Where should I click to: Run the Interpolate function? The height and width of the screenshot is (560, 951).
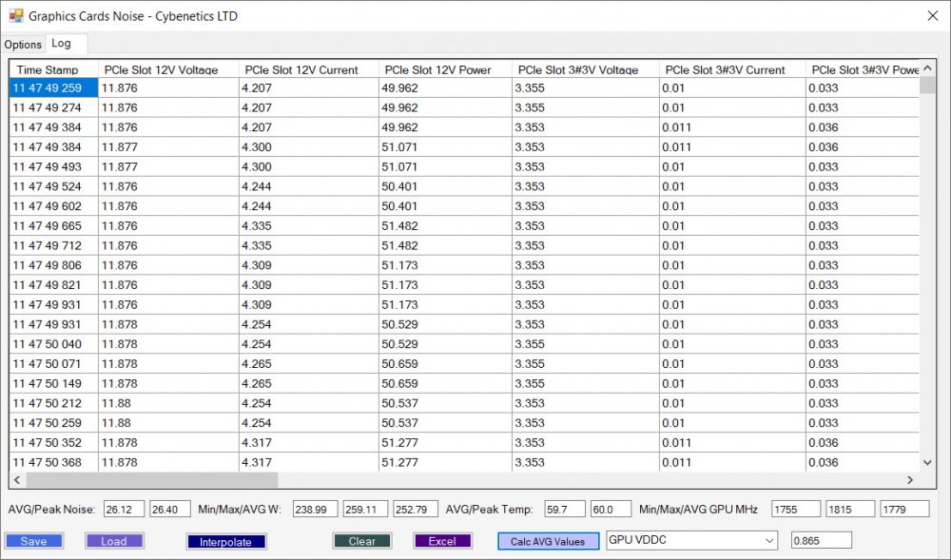click(x=225, y=542)
